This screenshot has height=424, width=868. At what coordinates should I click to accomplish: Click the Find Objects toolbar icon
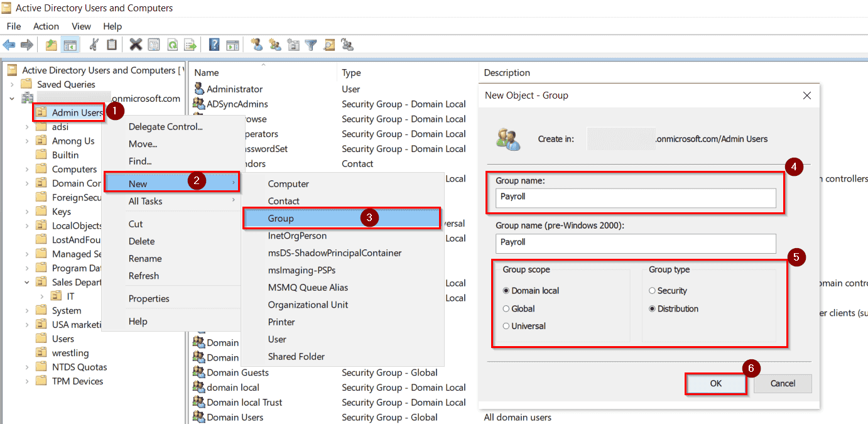pyautogui.click(x=328, y=45)
